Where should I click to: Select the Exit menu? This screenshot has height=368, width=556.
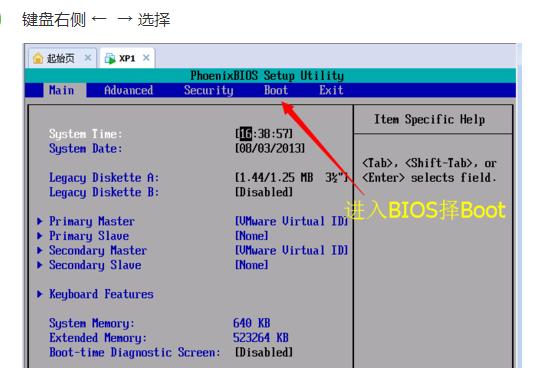331,90
